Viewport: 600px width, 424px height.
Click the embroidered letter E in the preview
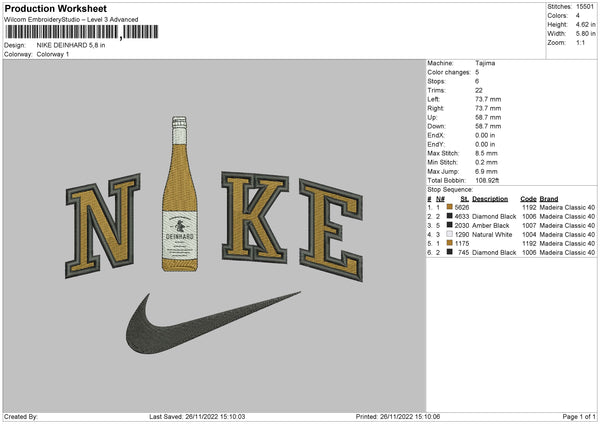pos(331,230)
